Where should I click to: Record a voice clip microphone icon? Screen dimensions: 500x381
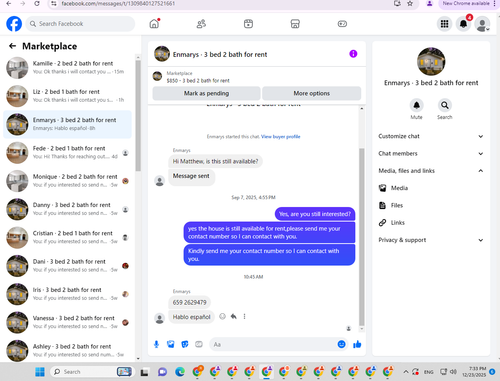click(x=156, y=344)
